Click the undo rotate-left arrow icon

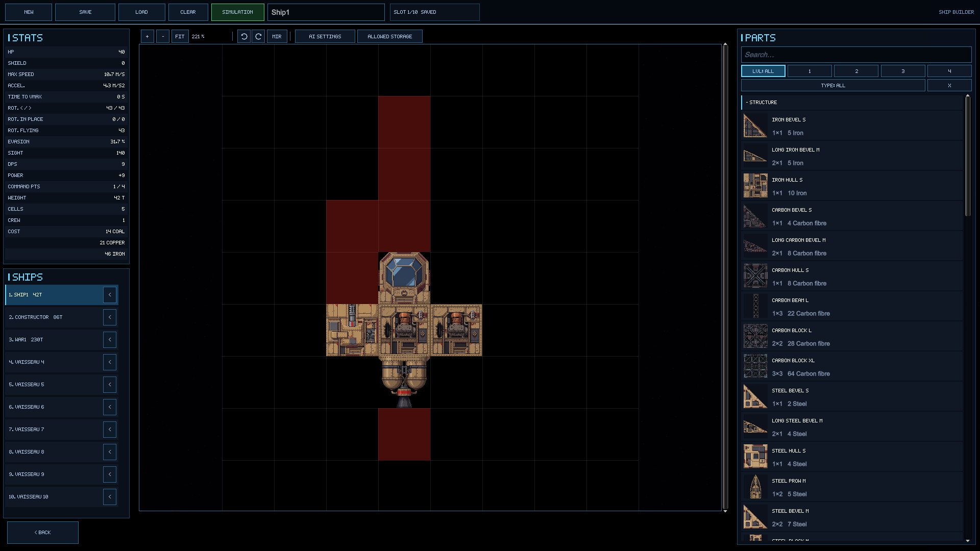[244, 36]
